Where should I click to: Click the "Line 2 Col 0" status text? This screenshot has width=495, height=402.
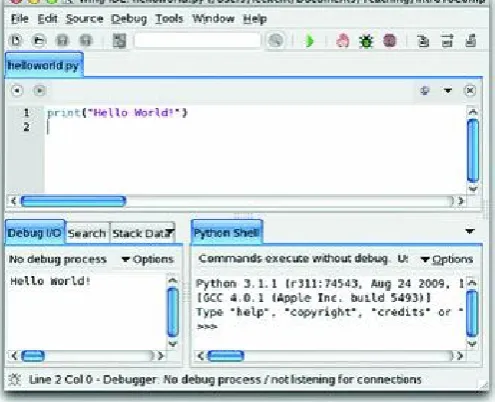click(x=61, y=380)
